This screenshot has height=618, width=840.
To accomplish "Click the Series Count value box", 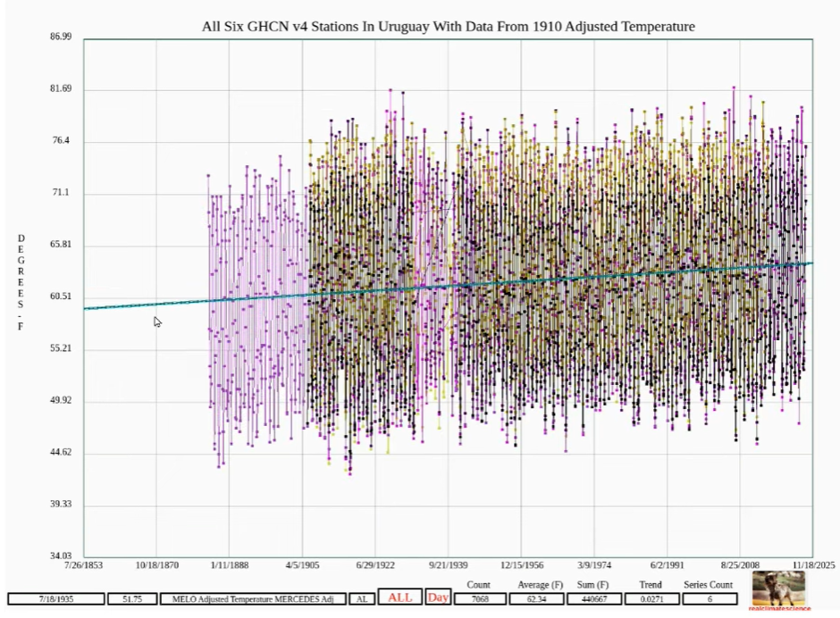I will coord(710,598).
